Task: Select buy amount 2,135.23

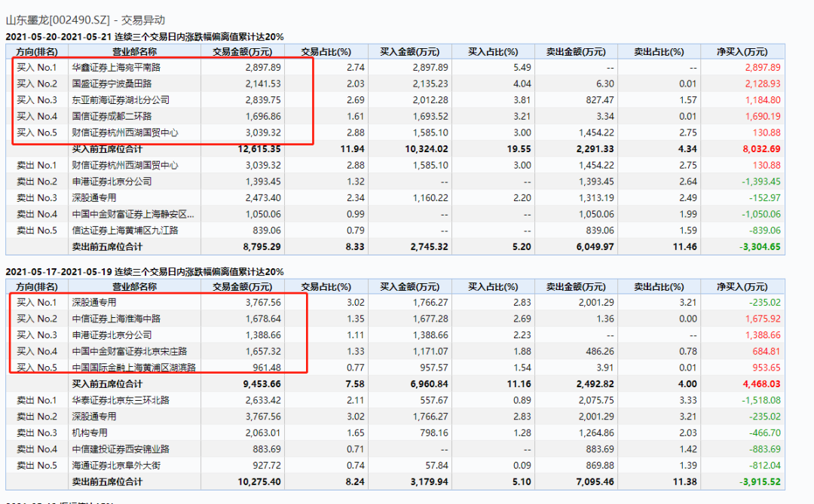Action: [430, 84]
